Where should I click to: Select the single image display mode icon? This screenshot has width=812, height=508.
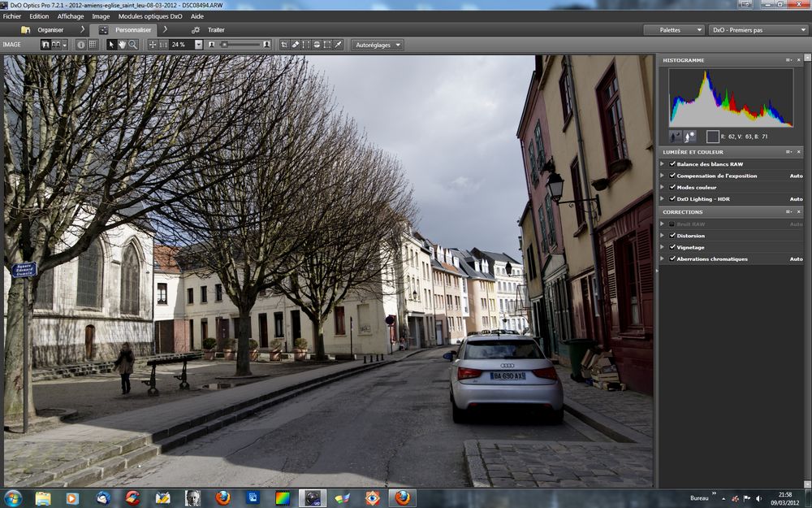[45, 45]
